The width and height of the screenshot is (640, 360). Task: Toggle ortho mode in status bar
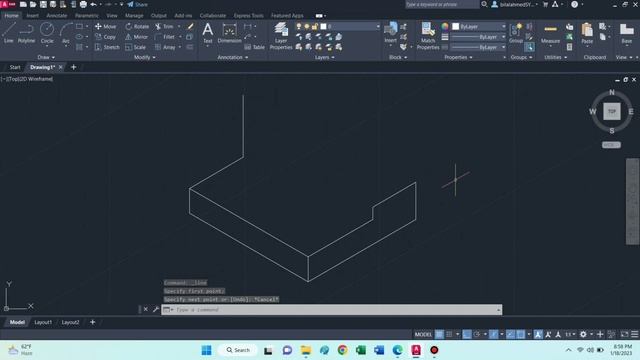click(x=467, y=334)
